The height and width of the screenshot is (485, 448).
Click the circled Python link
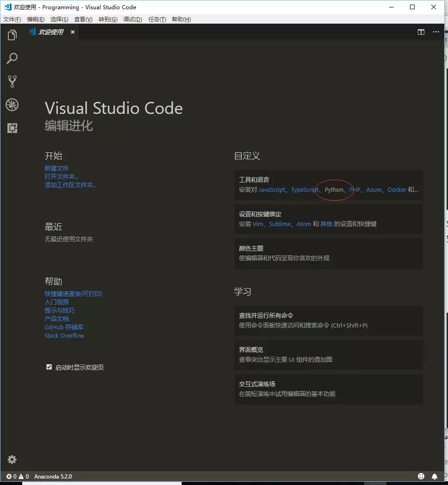(334, 190)
